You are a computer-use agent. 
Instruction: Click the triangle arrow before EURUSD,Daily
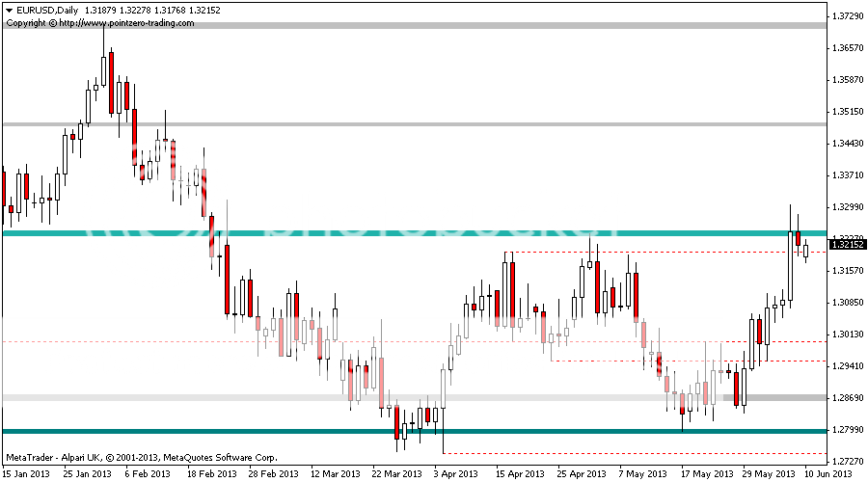[x=10, y=10]
